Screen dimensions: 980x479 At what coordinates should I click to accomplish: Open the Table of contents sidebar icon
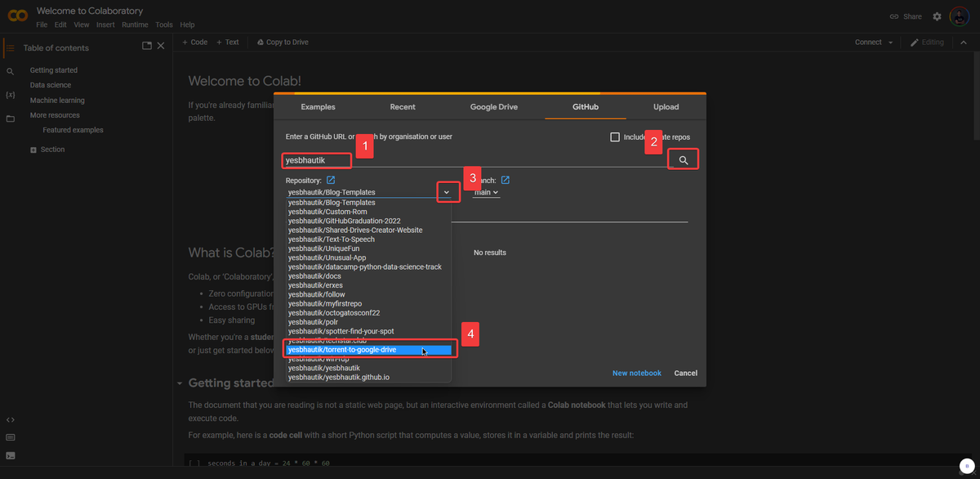11,48
